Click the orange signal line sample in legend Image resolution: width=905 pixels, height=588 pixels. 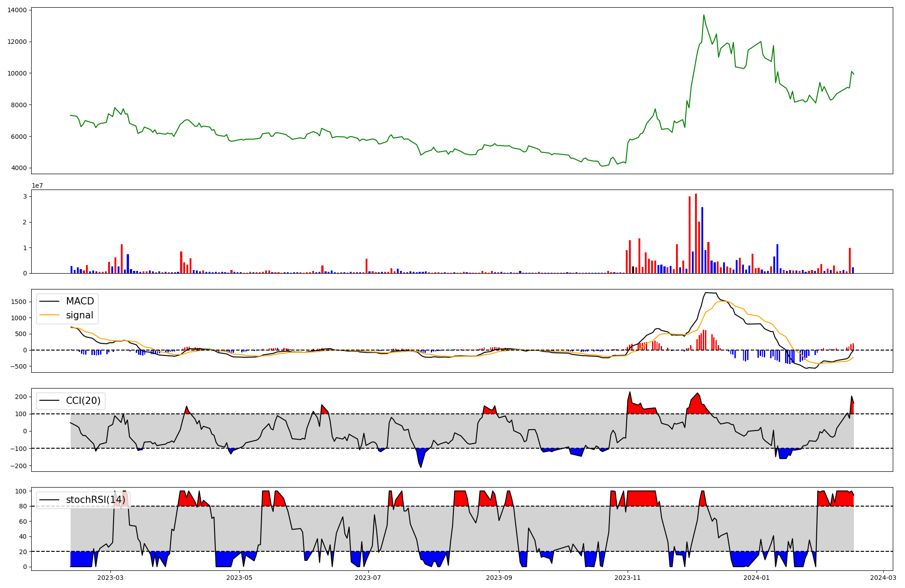pyautogui.click(x=49, y=315)
